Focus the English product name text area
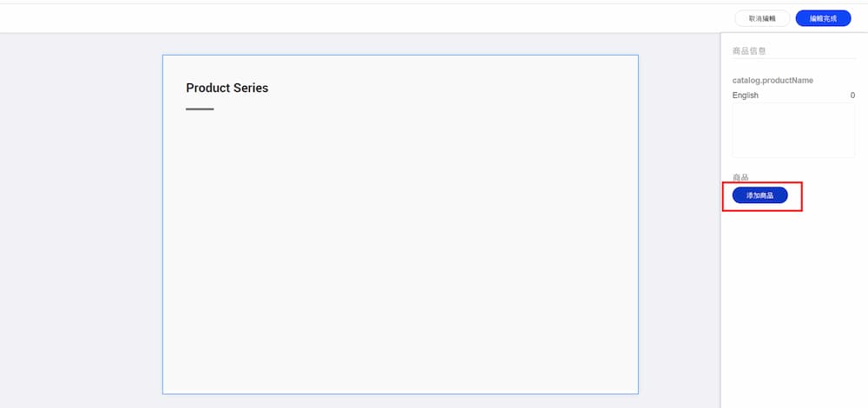 coord(793,130)
